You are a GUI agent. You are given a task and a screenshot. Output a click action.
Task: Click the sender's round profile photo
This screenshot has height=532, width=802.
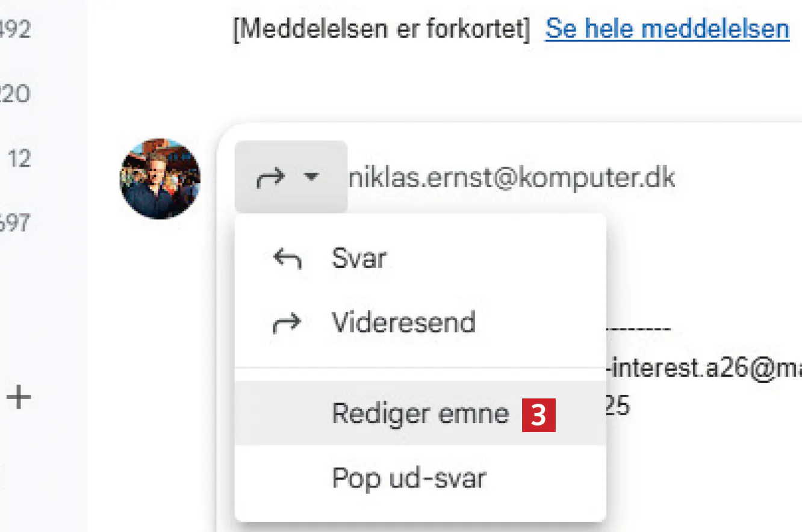(160, 179)
